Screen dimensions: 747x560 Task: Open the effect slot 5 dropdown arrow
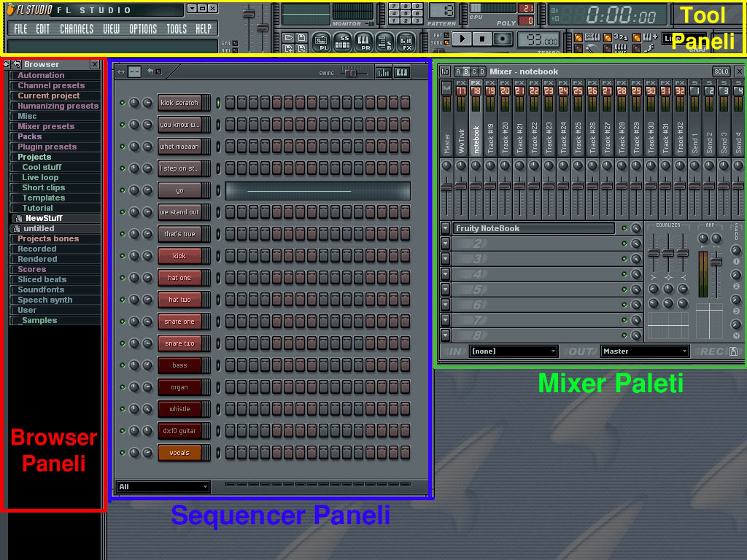pos(445,289)
